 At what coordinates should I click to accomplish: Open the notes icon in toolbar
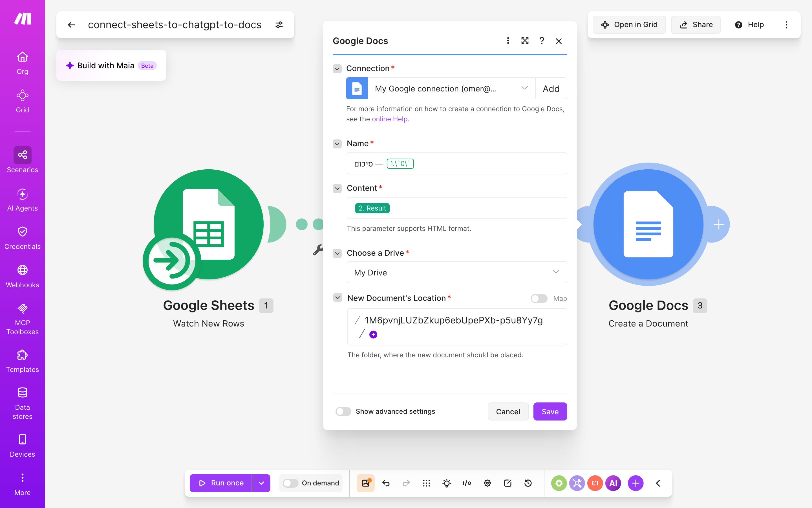[x=507, y=483]
